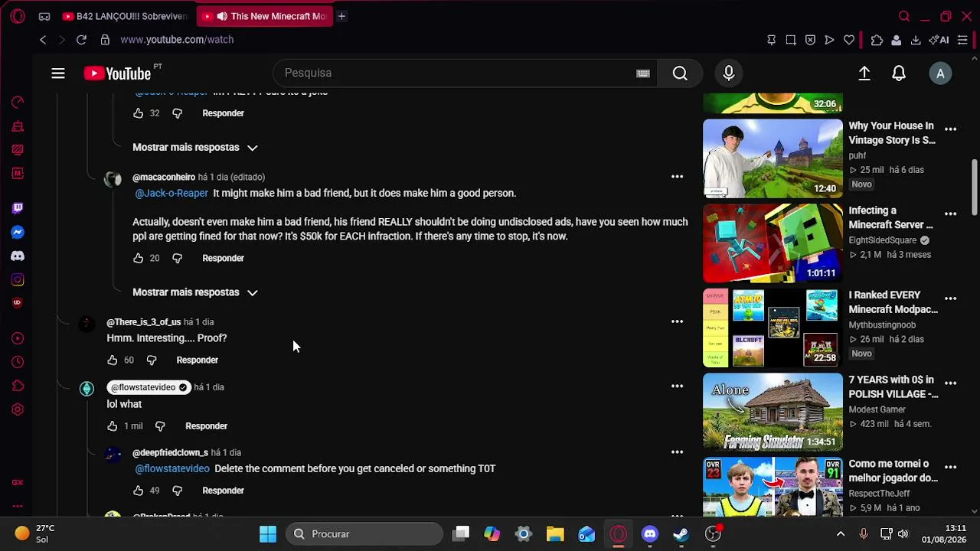Open Messenger in the Opera GX sidebar
This screenshot has height=551, width=980.
coord(18,232)
